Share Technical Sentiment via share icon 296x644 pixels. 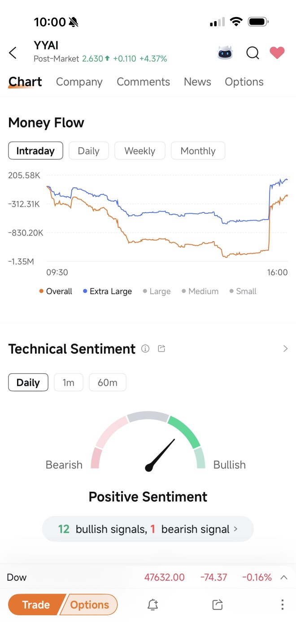[x=162, y=348]
